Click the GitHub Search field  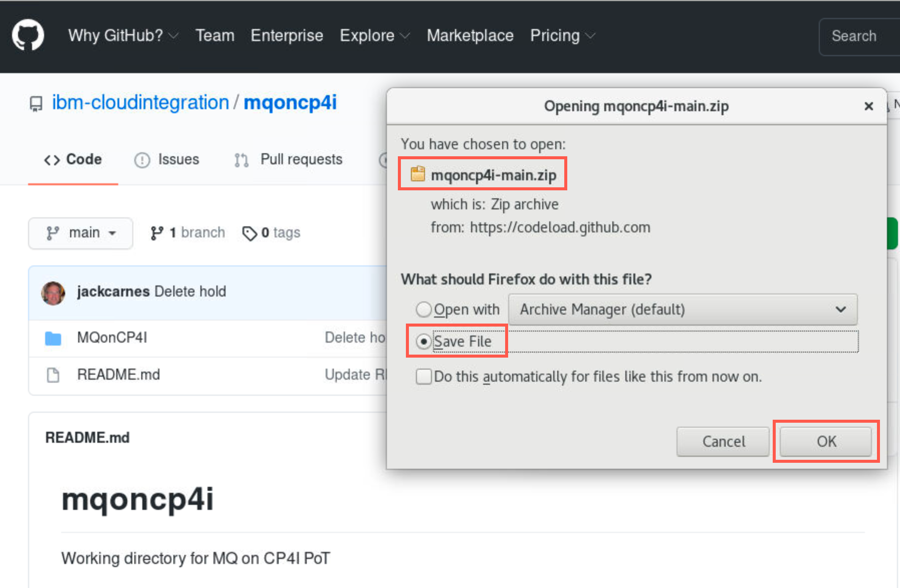coord(859,36)
